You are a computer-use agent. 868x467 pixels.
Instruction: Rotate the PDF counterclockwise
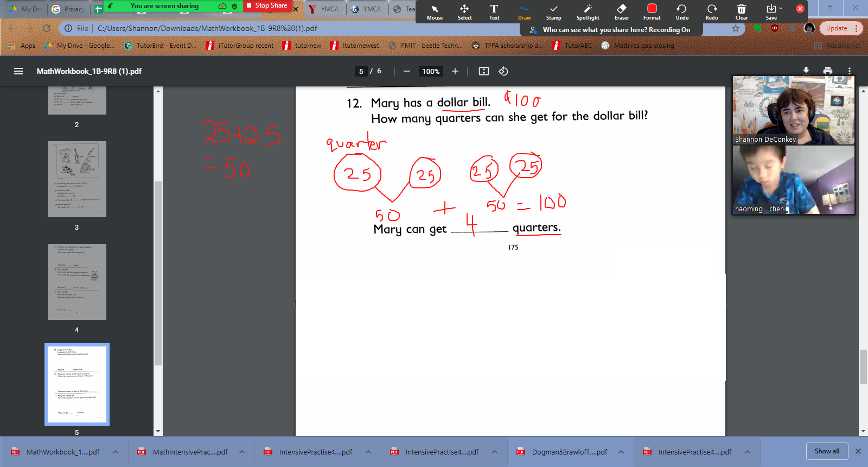pos(503,71)
